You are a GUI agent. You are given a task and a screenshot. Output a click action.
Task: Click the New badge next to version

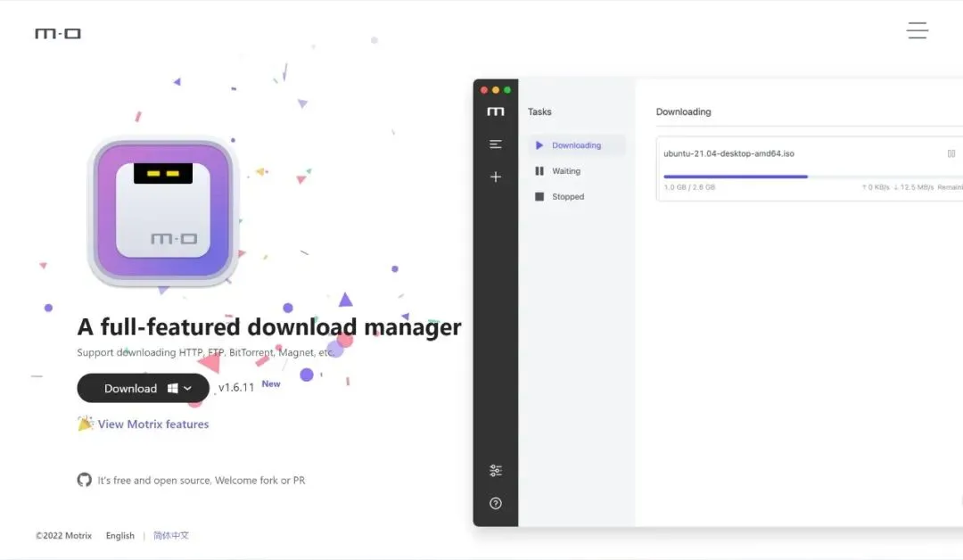(x=271, y=383)
